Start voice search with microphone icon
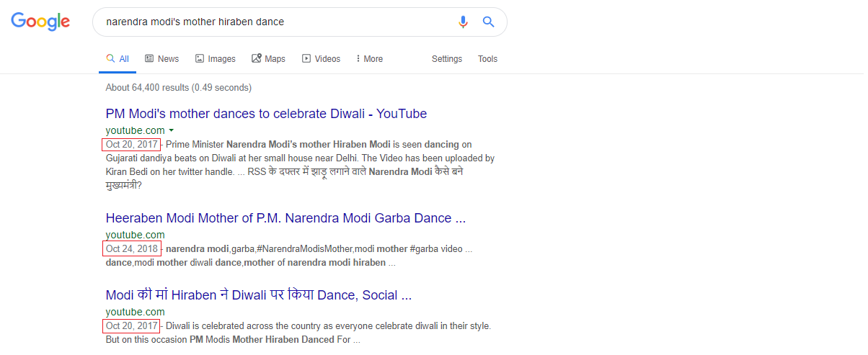 [463, 22]
